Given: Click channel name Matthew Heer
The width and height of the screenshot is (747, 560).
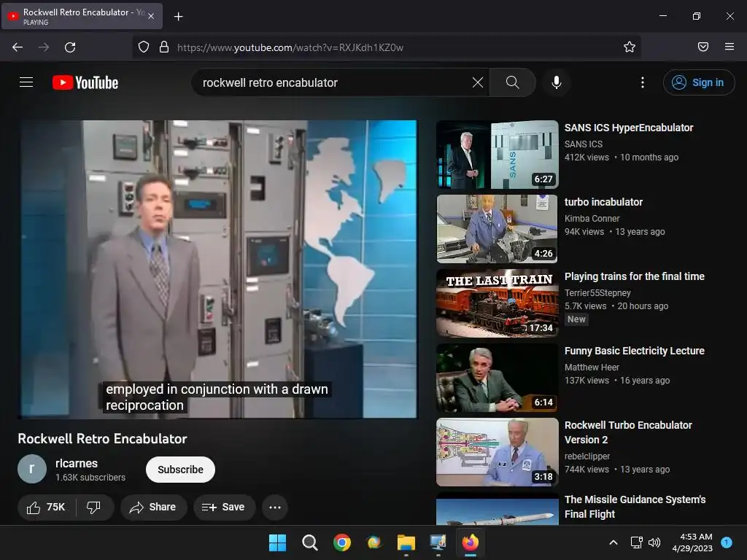Looking at the screenshot, I should point(592,367).
